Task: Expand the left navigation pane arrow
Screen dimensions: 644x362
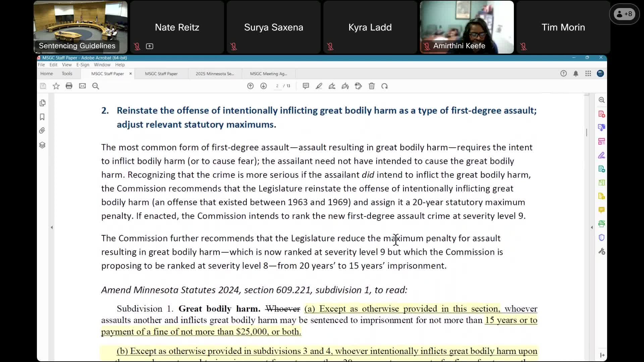Action: [52, 228]
